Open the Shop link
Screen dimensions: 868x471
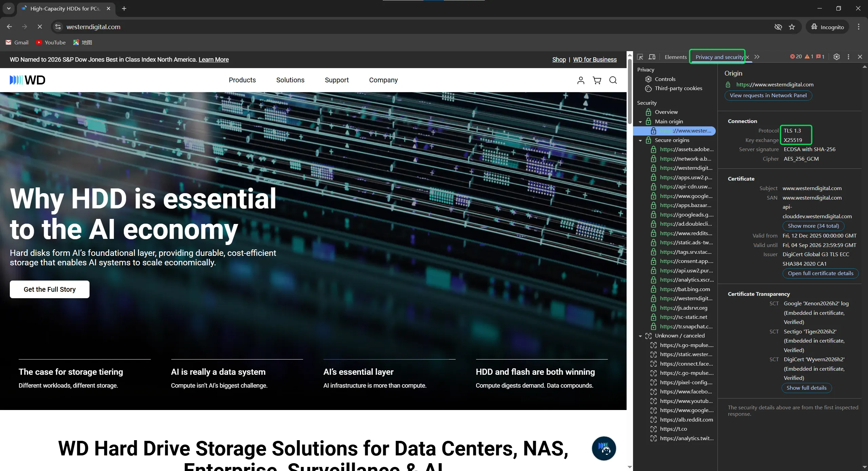tap(559, 60)
